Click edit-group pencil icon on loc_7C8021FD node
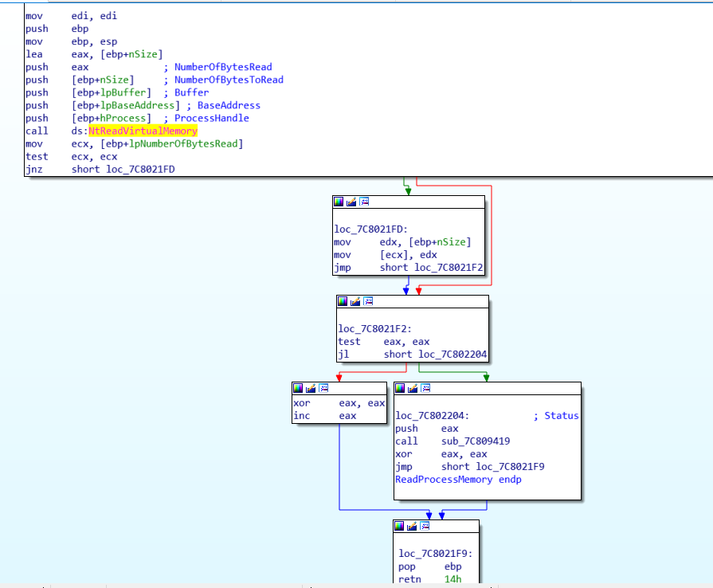This screenshot has height=588, width=713. tap(351, 202)
